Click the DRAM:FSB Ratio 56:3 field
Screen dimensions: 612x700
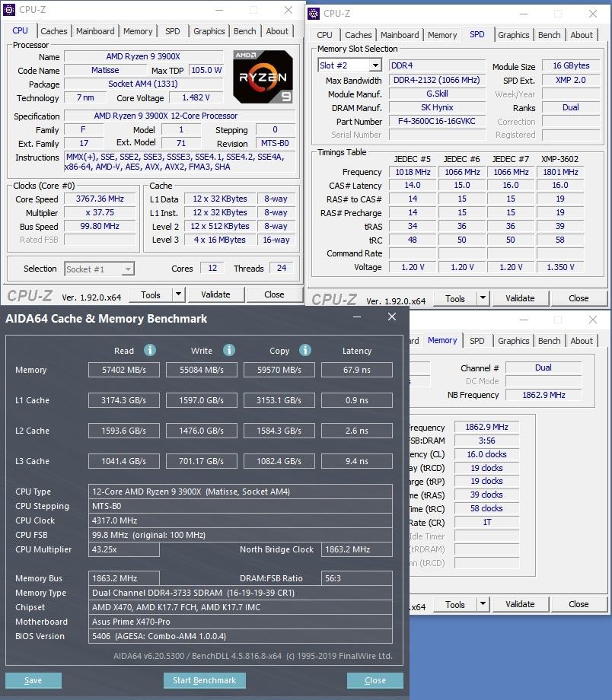coord(356,578)
